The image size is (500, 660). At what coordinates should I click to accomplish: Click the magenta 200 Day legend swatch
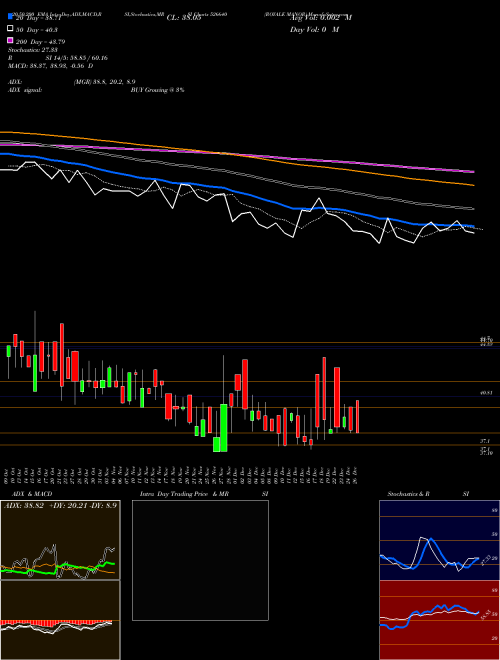[x=10, y=41]
